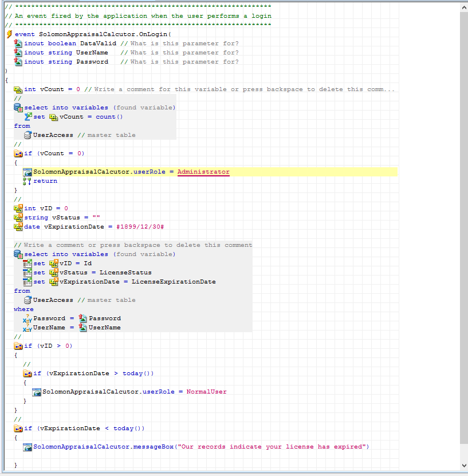Click the 'Id' field on set vID line
The width and height of the screenshot is (468, 476).
pos(88,263)
